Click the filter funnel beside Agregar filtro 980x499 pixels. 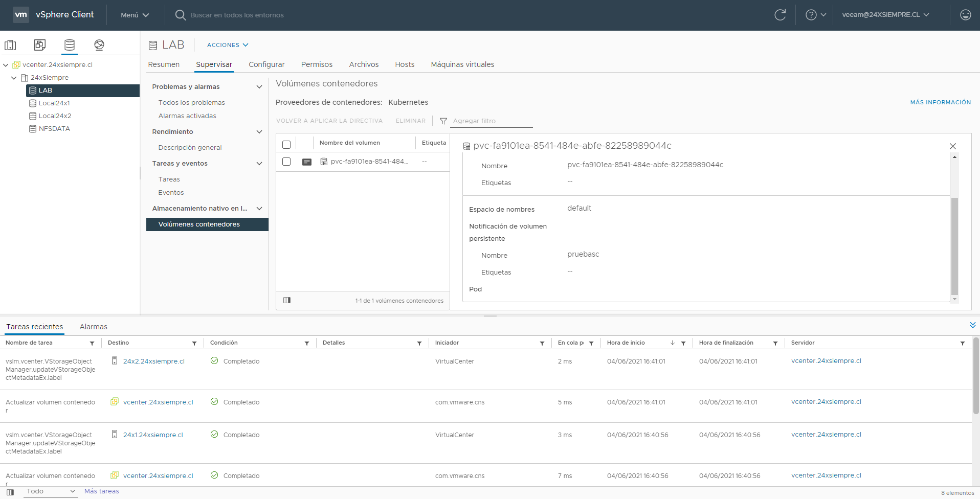443,121
